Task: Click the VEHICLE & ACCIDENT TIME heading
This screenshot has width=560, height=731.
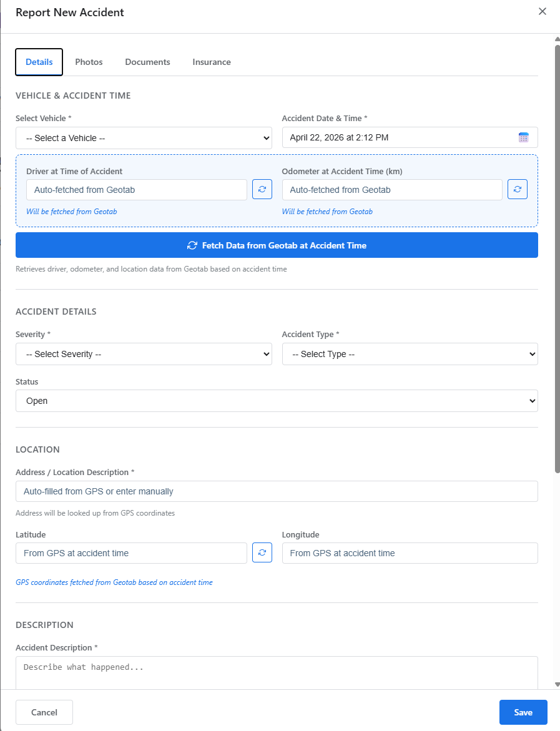Action: pyautogui.click(x=73, y=96)
